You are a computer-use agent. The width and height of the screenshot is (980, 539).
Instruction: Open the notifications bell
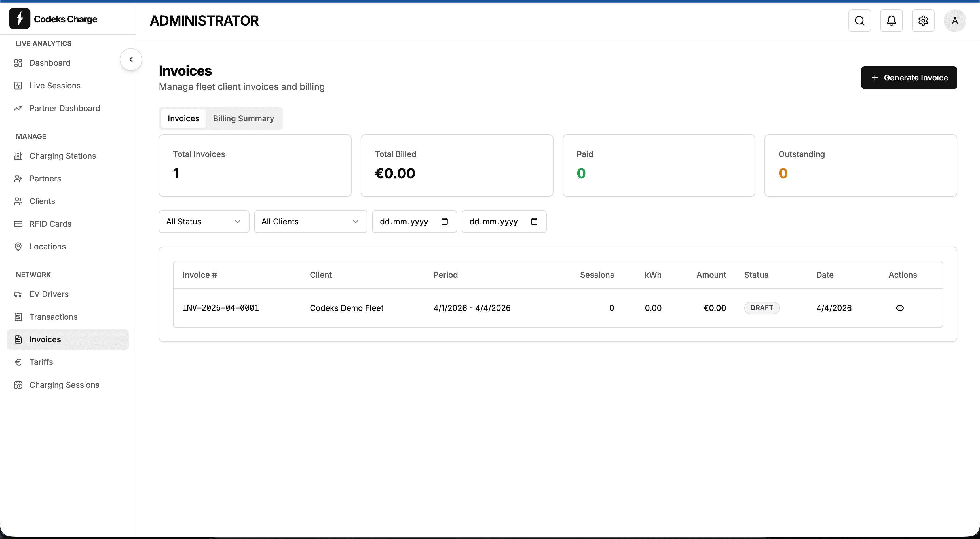pyautogui.click(x=891, y=20)
